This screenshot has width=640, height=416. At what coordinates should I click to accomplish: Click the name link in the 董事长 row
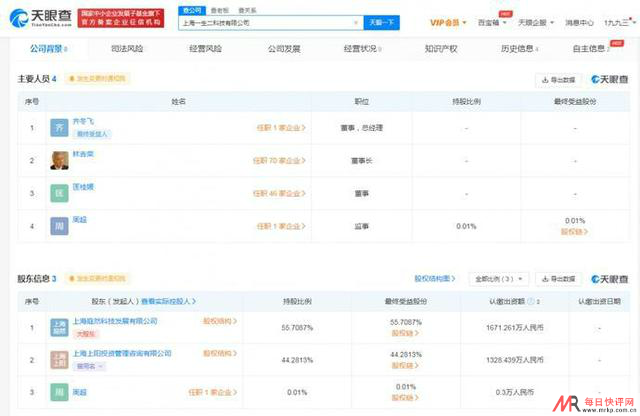tap(83, 154)
